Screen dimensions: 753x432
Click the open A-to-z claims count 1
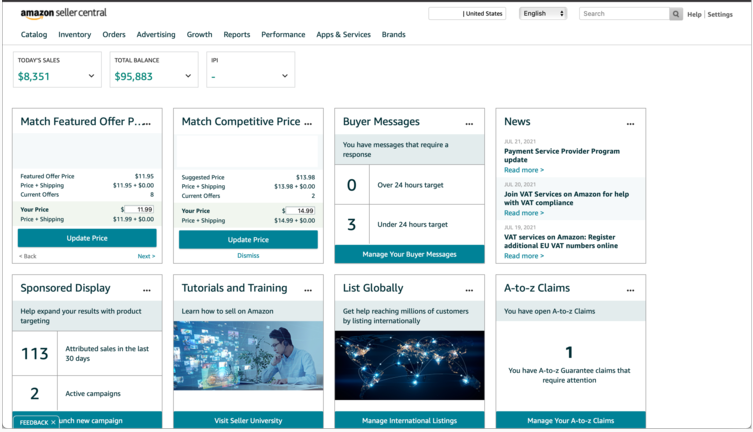coord(570,352)
